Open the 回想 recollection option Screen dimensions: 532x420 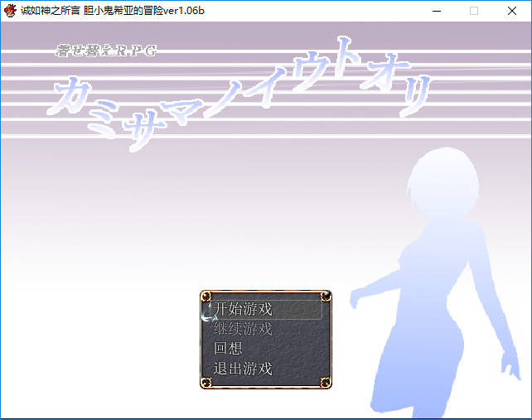coord(229,349)
